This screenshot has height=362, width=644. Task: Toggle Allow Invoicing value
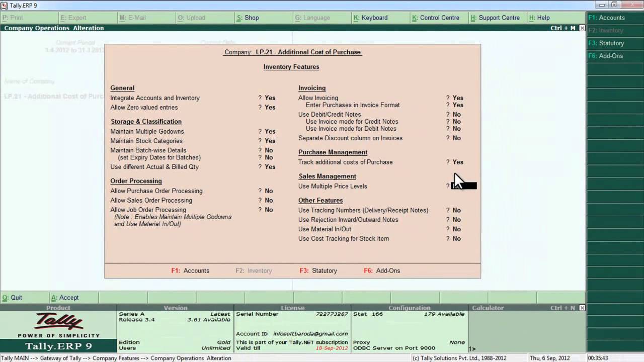(458, 98)
